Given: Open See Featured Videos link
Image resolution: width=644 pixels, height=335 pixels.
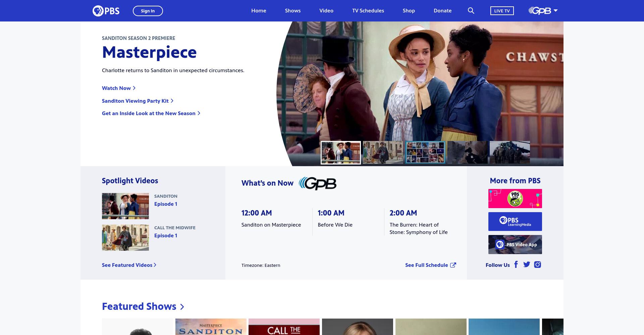Looking at the screenshot, I should click(129, 265).
